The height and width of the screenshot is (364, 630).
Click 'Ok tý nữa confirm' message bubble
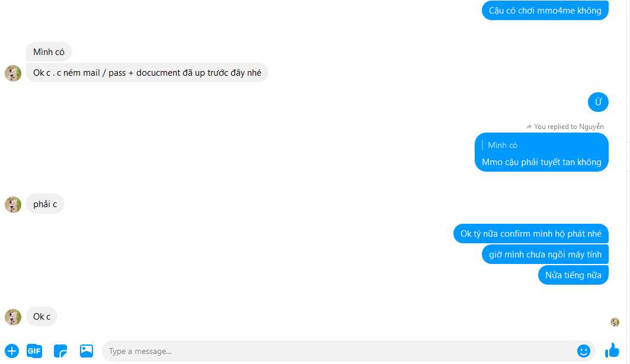click(531, 234)
